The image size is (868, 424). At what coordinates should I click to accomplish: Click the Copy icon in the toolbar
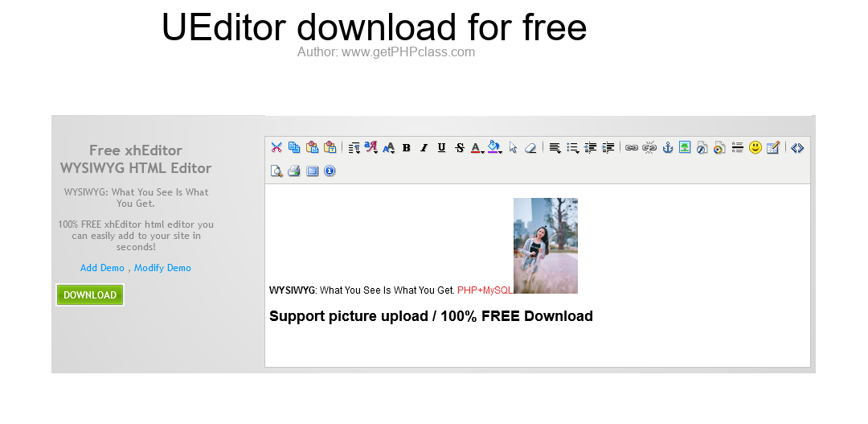[294, 147]
